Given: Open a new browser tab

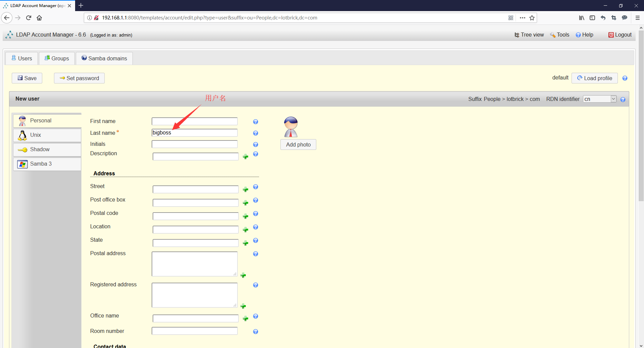Looking at the screenshot, I should pos(81,5).
